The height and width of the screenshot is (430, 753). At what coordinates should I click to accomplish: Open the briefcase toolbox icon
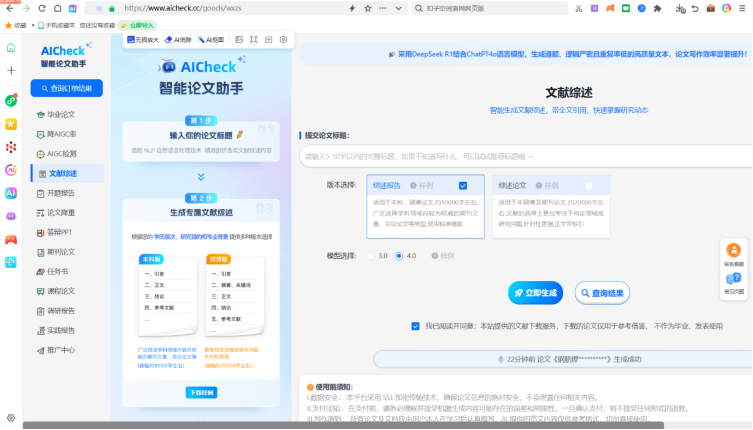[x=711, y=8]
